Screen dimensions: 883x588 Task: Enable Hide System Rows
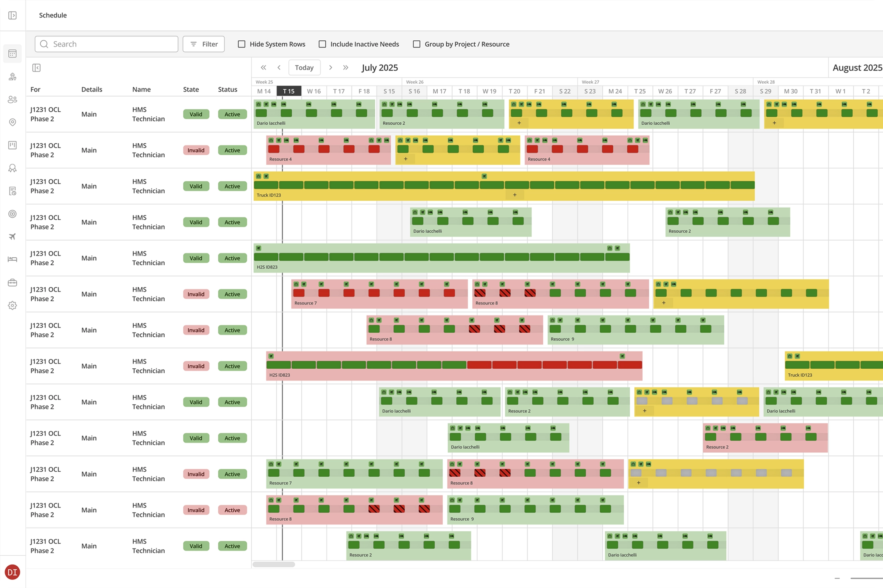pos(242,44)
